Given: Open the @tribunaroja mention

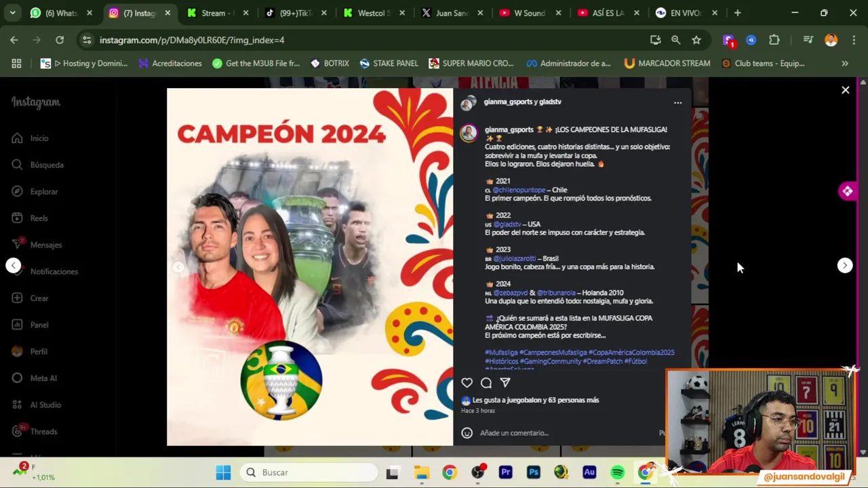Looking at the screenshot, I should 555,293.
